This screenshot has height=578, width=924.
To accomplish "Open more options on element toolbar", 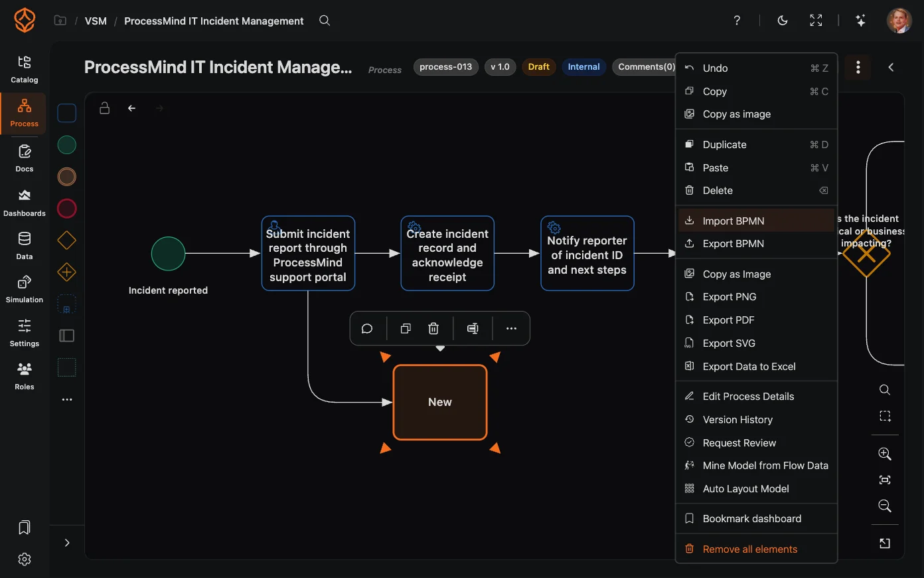I will click(511, 329).
